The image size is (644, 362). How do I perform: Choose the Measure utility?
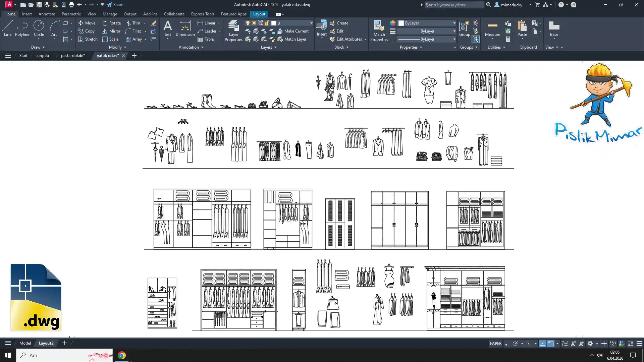492,28
